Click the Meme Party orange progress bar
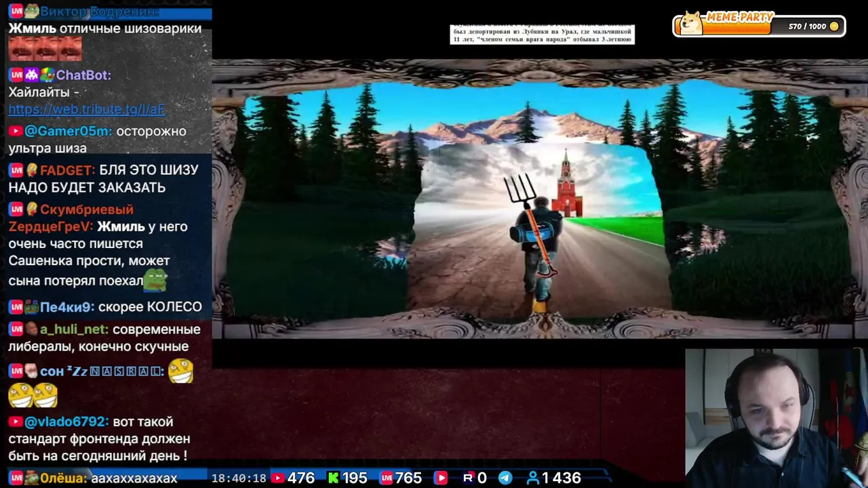The width and height of the screenshot is (868, 488). (737, 26)
